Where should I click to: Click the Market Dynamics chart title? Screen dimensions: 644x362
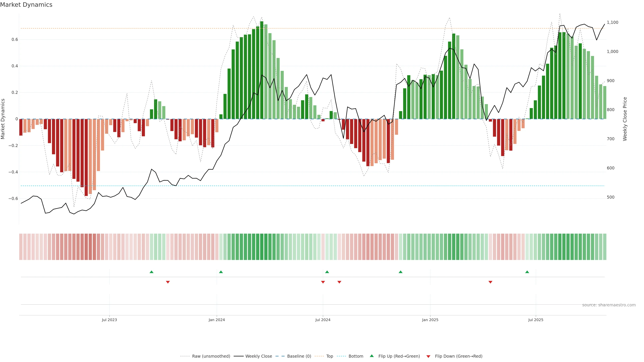click(26, 5)
